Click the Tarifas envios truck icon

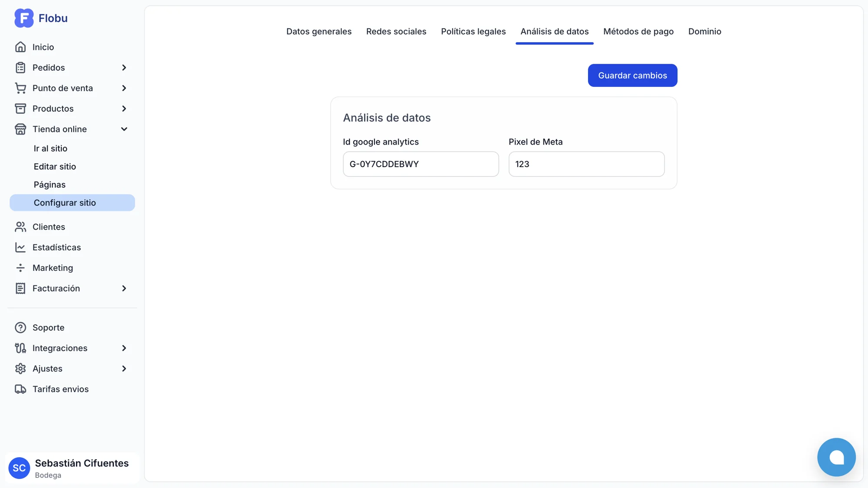(20, 389)
